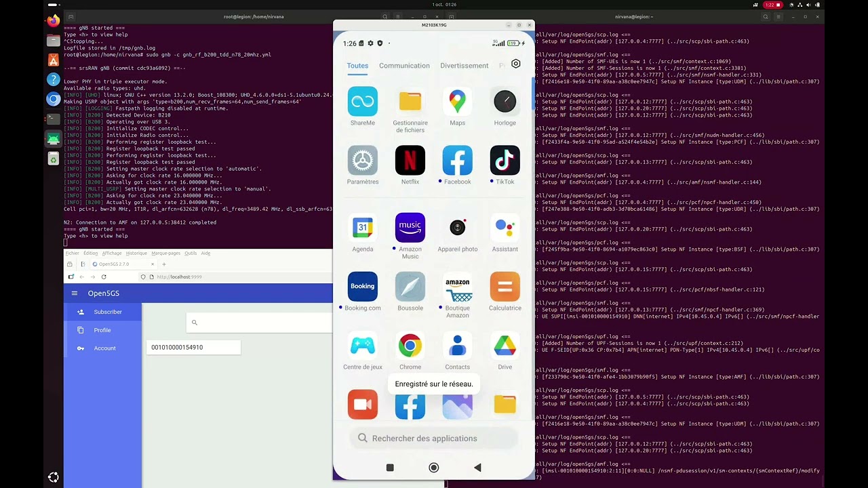
Task: Launch the Boutique Amazon app
Action: 458,287
